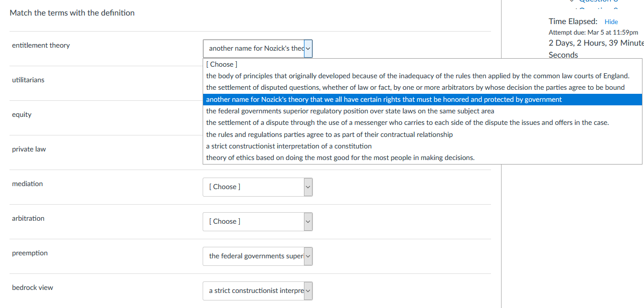
Task: Choose the common law courts of England definition
Action: 417,76
